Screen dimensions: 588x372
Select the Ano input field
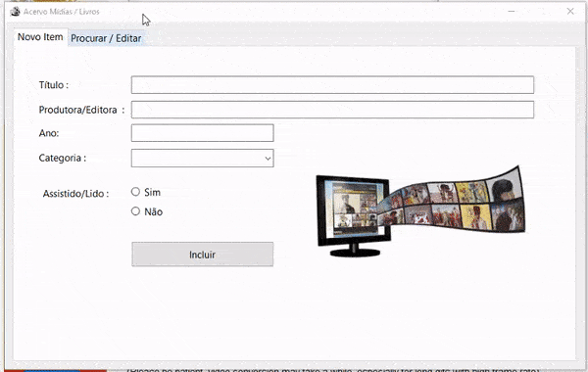[203, 133]
